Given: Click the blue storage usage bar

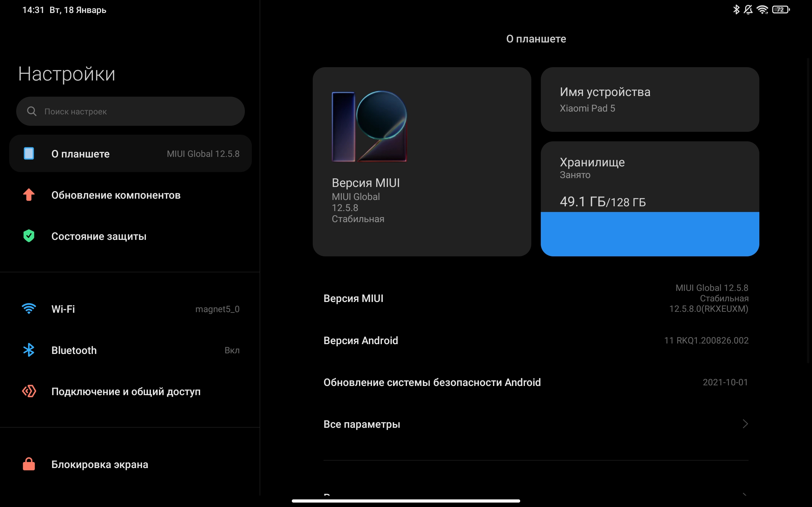Looking at the screenshot, I should tap(650, 234).
